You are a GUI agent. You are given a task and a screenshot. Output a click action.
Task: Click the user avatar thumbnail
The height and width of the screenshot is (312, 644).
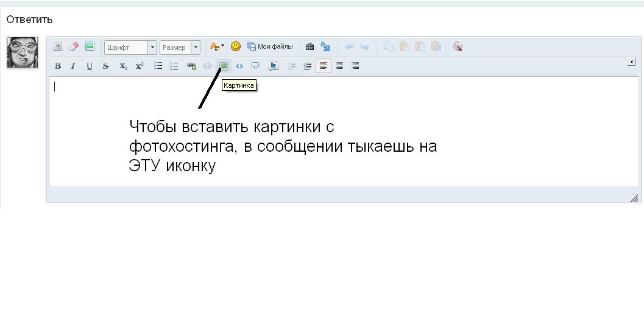coord(23,52)
